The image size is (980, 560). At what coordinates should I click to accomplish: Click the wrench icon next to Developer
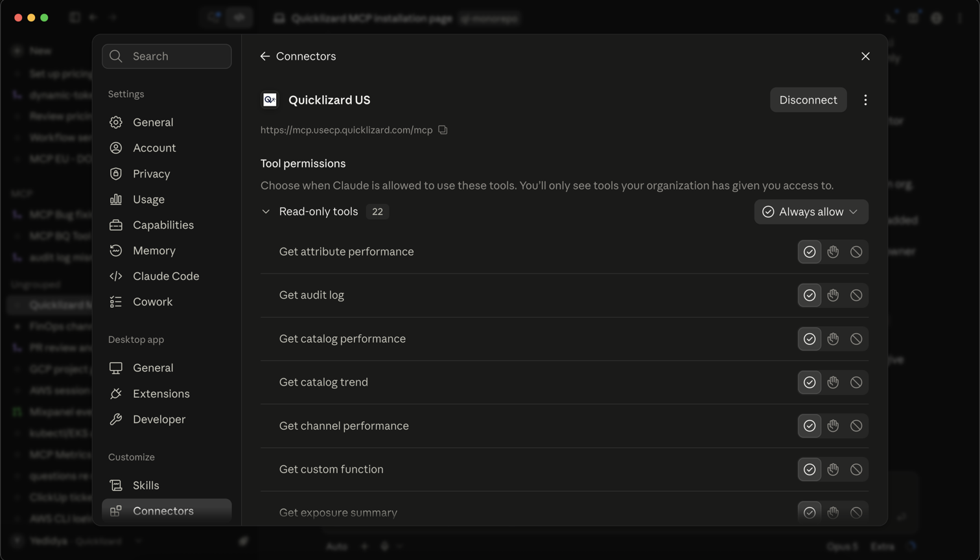pos(116,419)
